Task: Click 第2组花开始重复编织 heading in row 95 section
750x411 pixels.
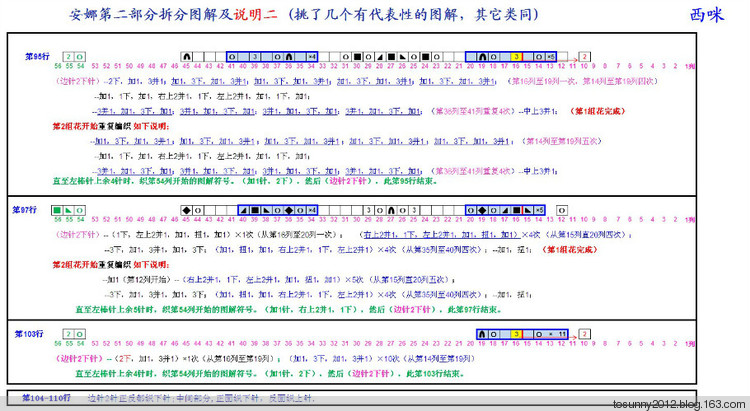Action: point(92,126)
